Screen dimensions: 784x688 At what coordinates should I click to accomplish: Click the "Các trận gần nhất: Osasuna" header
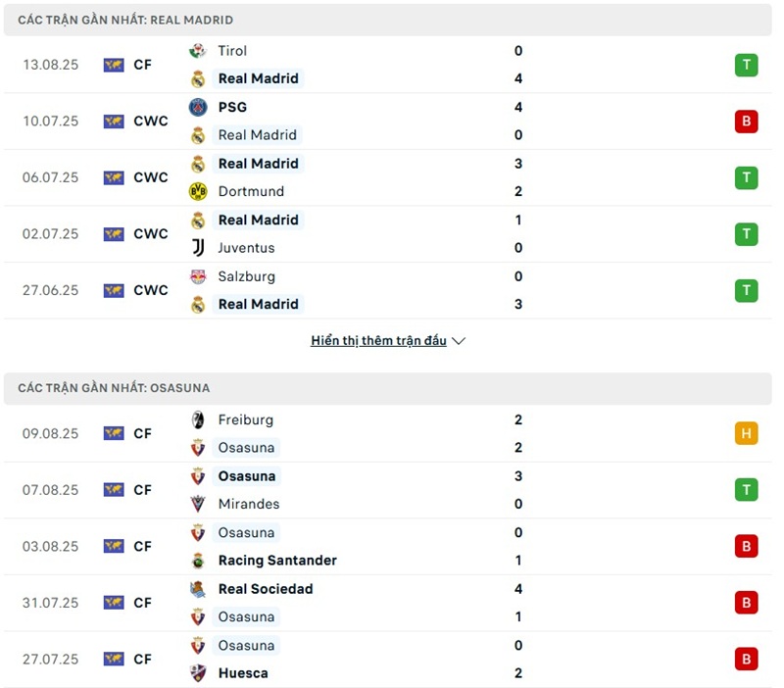pos(114,388)
